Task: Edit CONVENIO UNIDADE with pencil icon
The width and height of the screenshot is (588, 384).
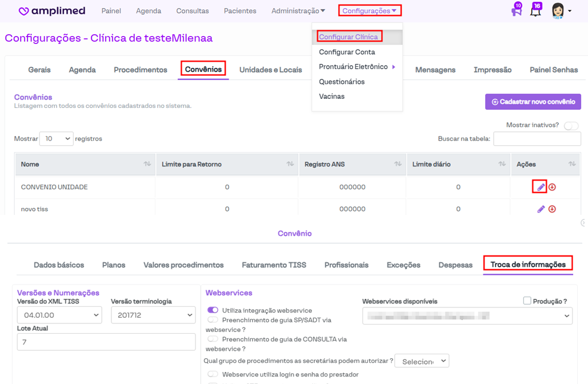Action: 541,187
